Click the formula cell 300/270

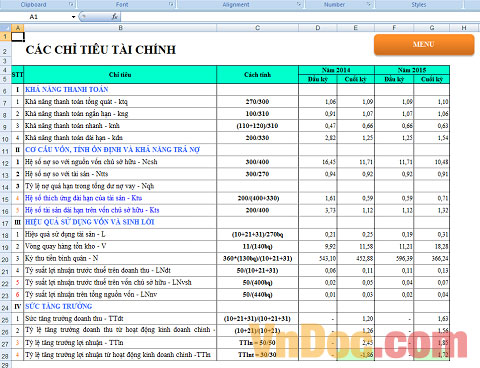[x=257, y=174]
